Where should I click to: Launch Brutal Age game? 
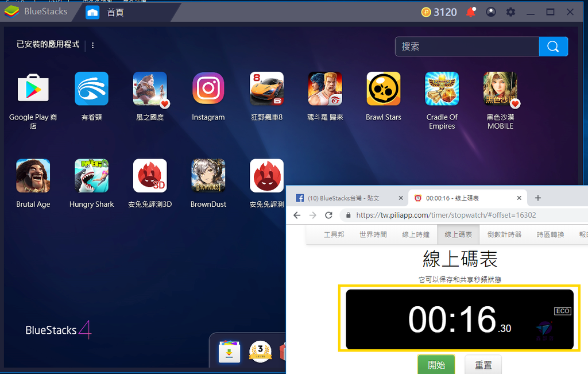(33, 176)
